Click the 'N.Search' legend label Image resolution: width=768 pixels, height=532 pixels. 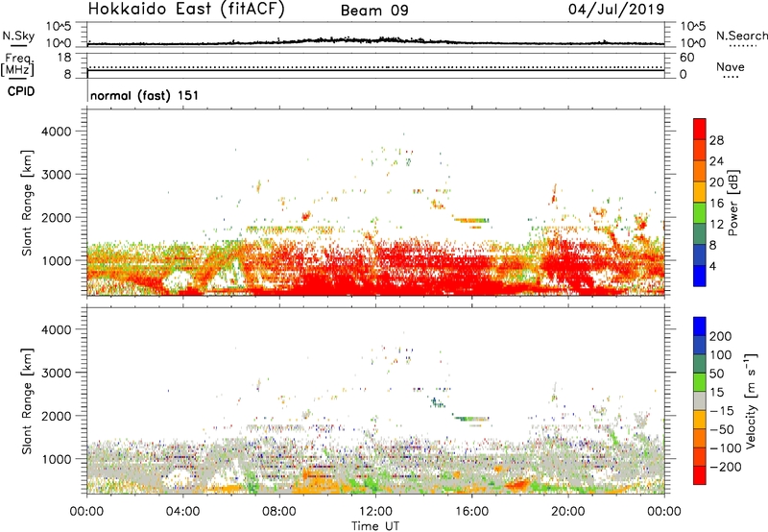coord(741,36)
